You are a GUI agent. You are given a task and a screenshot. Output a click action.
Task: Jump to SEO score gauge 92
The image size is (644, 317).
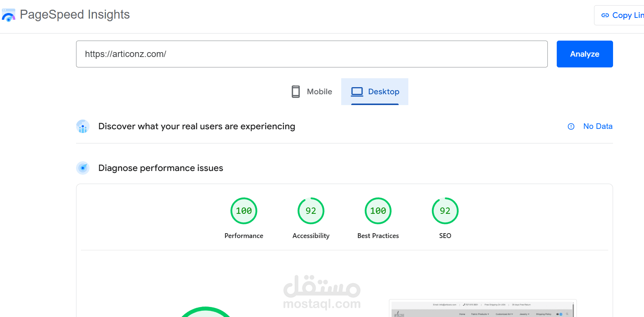[x=445, y=211]
